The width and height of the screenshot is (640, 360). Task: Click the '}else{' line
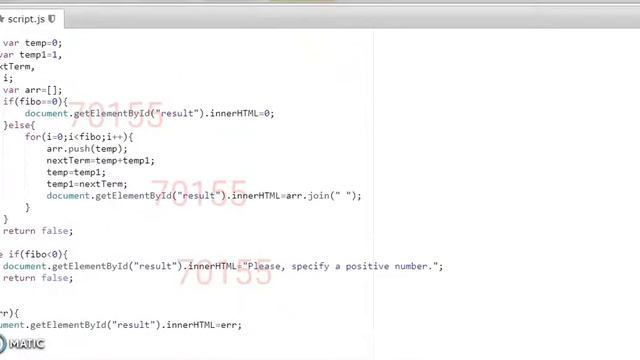pyautogui.click(x=19, y=125)
